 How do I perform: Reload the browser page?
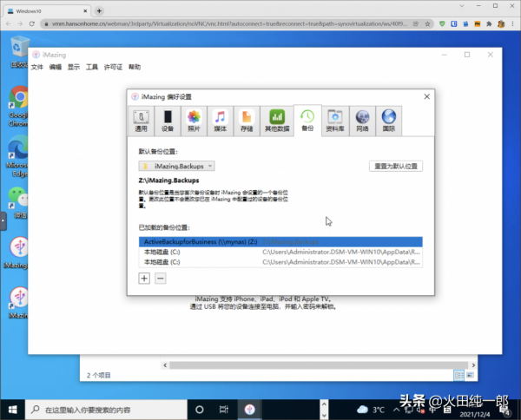(x=32, y=23)
